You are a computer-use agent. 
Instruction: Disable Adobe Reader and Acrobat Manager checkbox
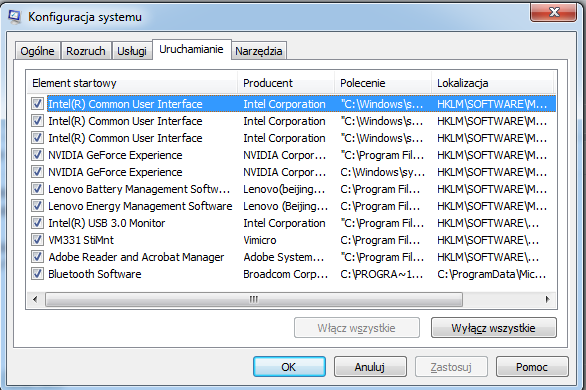[37, 257]
